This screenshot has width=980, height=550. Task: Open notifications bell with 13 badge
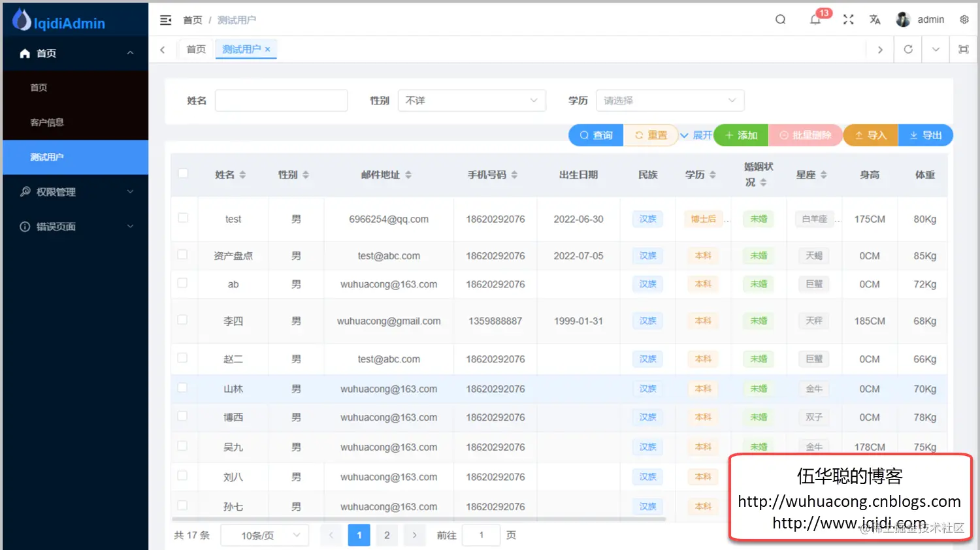click(x=815, y=19)
